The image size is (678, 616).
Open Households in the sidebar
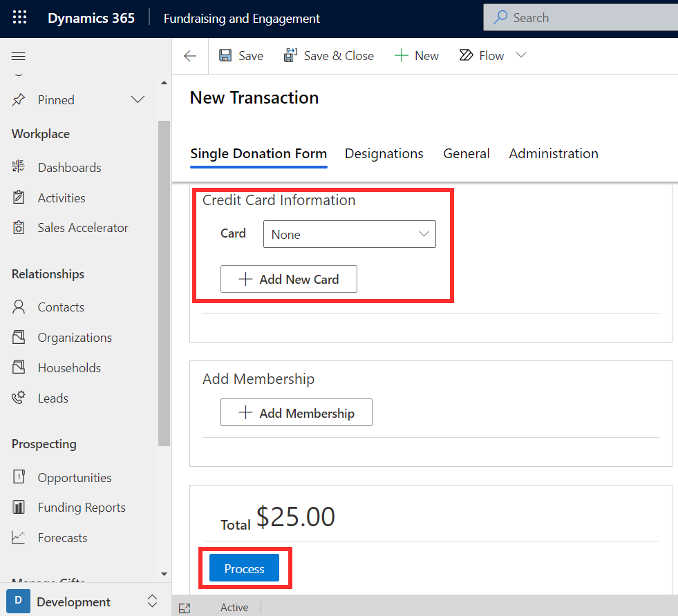click(69, 367)
